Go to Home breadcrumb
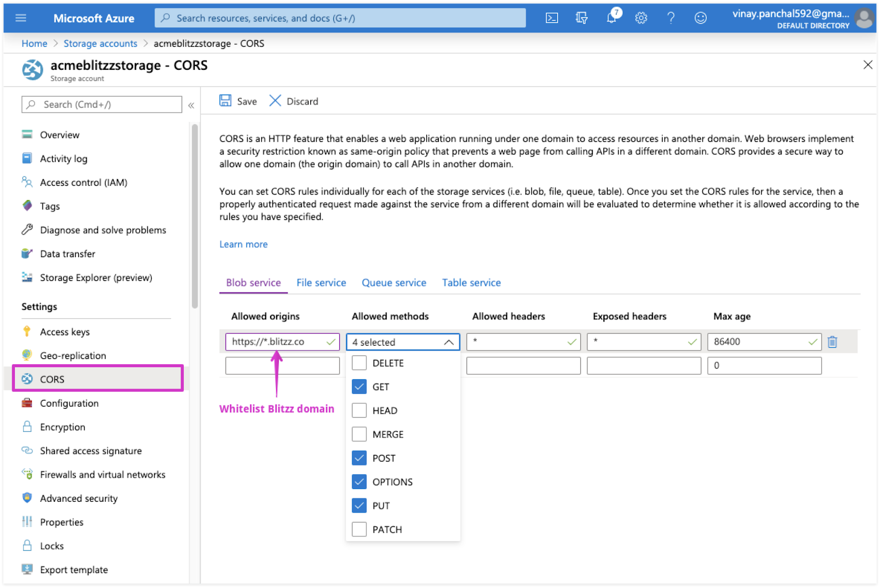Screen dimensions: 880x588 35,43
